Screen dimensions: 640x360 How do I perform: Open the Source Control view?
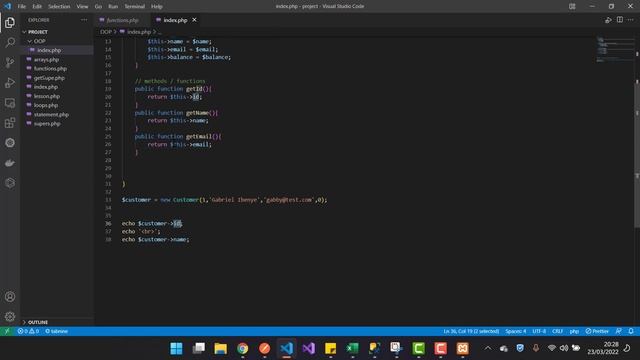(x=10, y=62)
